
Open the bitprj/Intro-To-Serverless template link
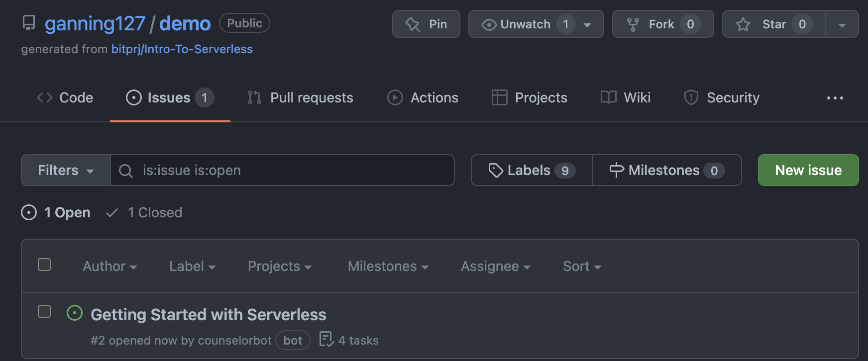tap(182, 49)
